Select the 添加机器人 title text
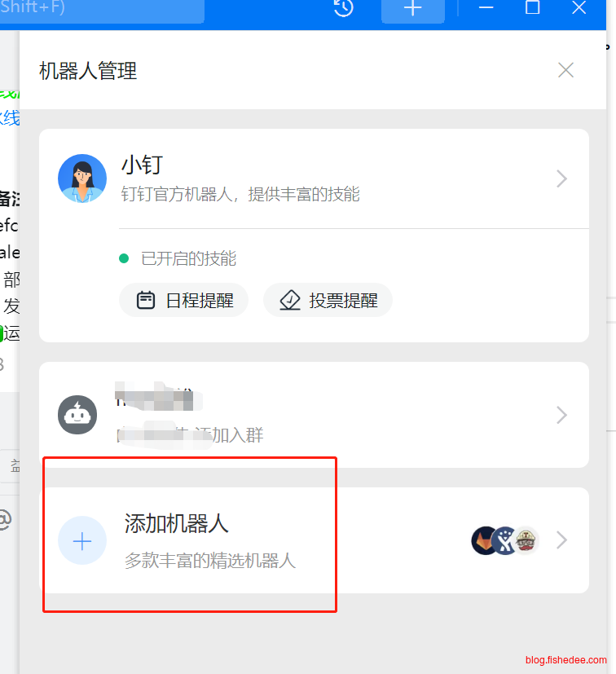 click(176, 523)
